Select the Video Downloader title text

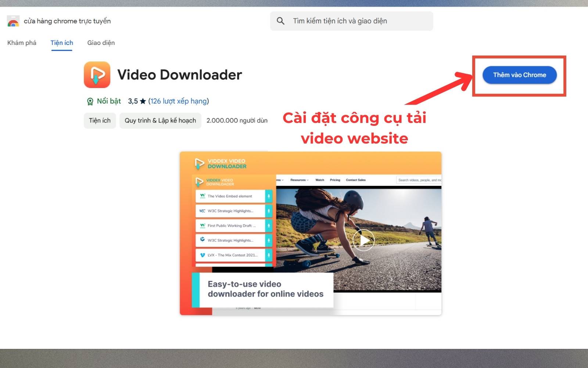point(180,75)
